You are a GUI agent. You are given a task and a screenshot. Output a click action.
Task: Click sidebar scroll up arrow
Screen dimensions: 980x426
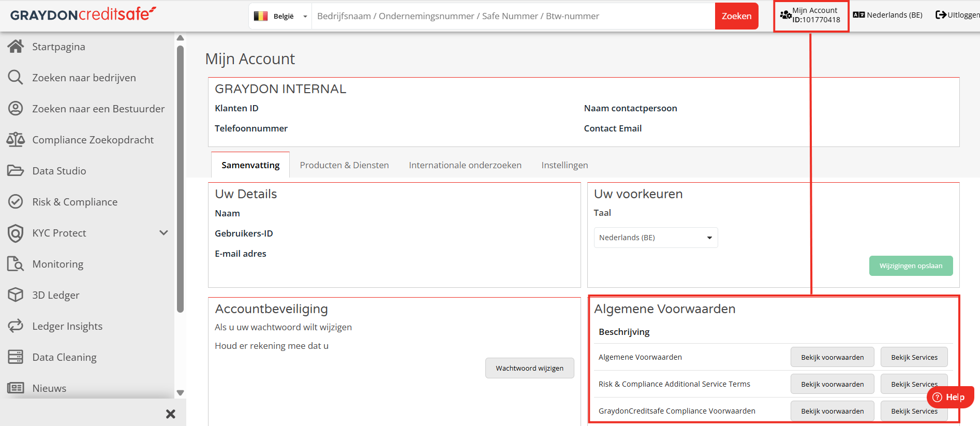[x=180, y=38]
